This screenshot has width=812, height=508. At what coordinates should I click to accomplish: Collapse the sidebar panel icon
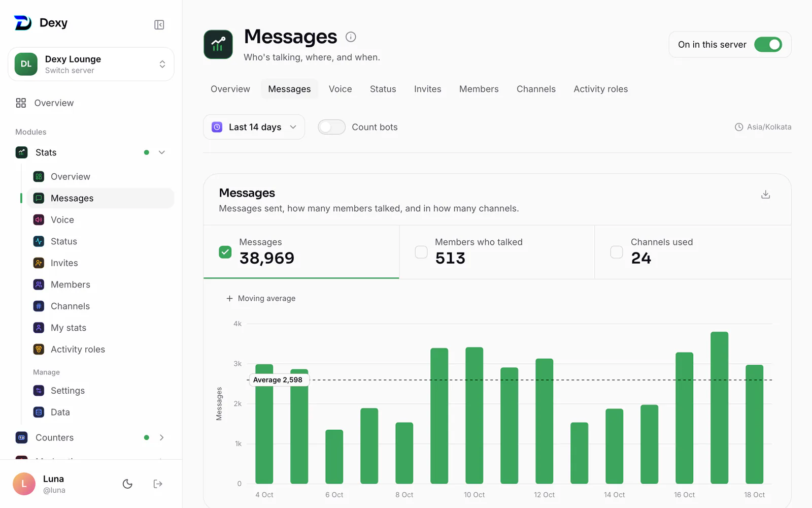pyautogui.click(x=159, y=25)
